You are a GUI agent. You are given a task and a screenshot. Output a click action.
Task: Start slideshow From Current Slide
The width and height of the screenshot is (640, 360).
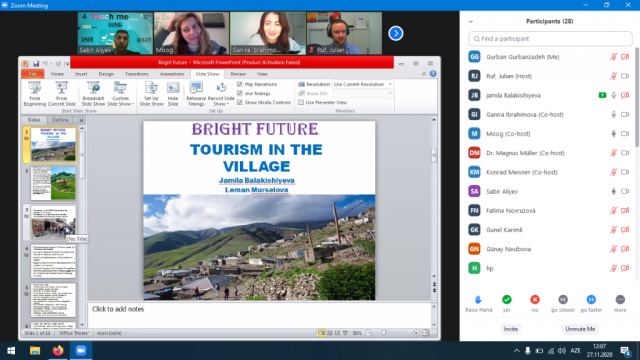pos(62,93)
